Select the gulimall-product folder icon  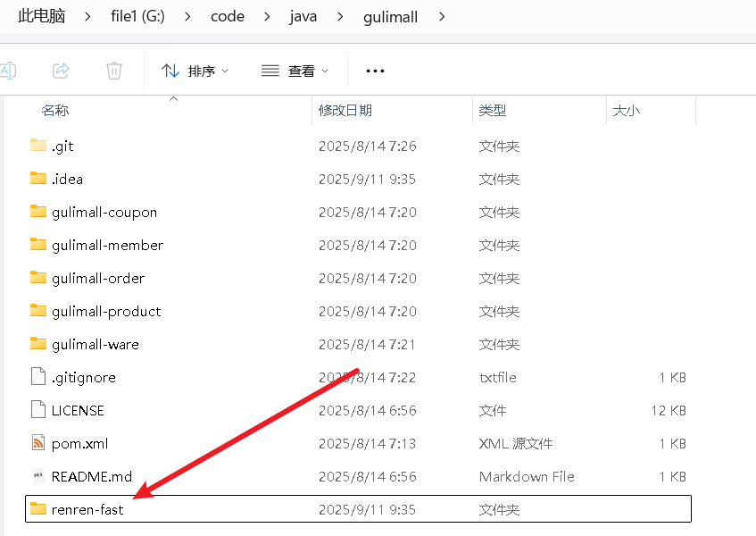[x=38, y=311]
